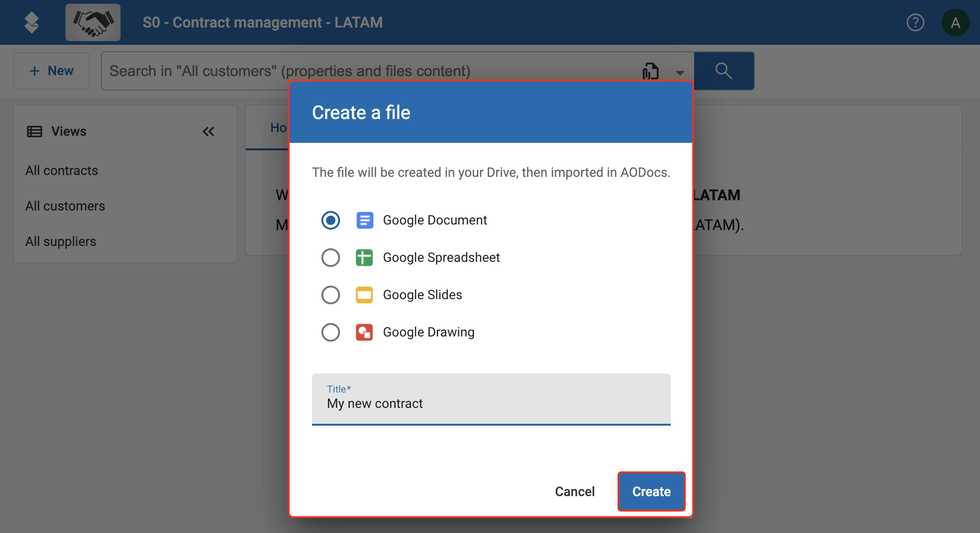Viewport: 980px width, 533px height.
Task: Click the Google Slides icon
Action: click(x=364, y=295)
